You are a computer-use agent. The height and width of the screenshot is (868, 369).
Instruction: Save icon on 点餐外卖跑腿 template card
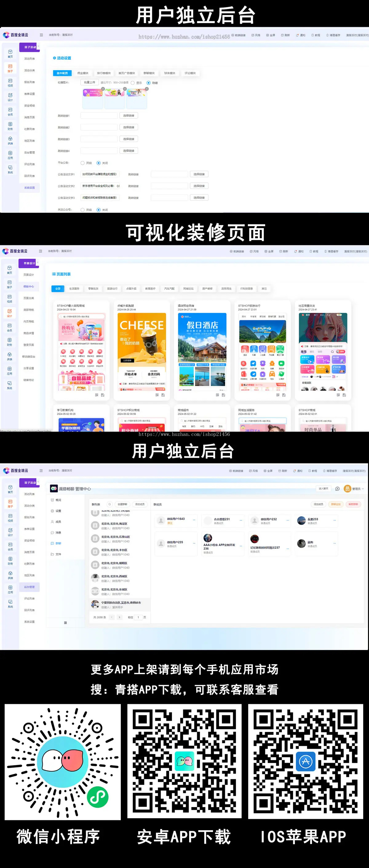(x=163, y=395)
